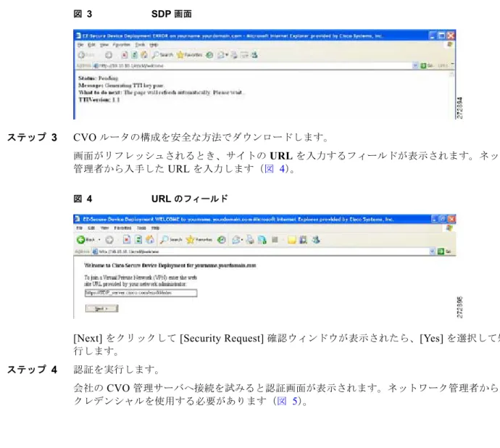Open Edit menu in figure 4 browser
Viewport: 500px width, 448px height.
tap(91, 228)
